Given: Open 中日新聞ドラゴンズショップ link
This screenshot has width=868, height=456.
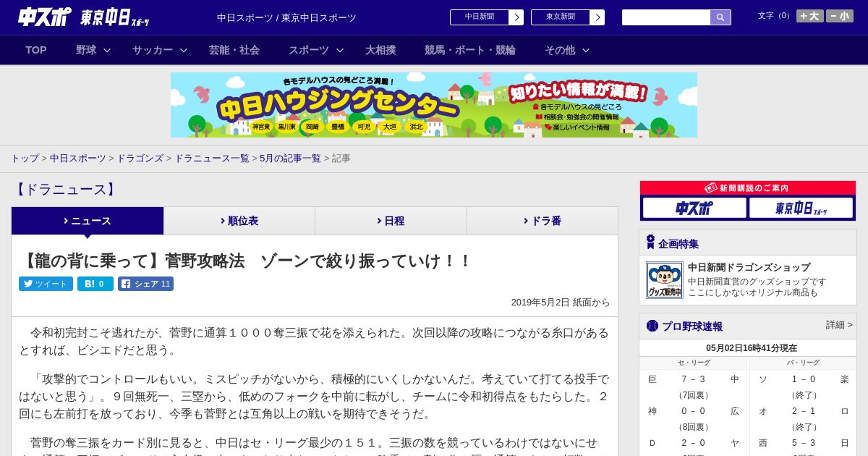Looking at the screenshot, I should pyautogui.click(x=749, y=267).
